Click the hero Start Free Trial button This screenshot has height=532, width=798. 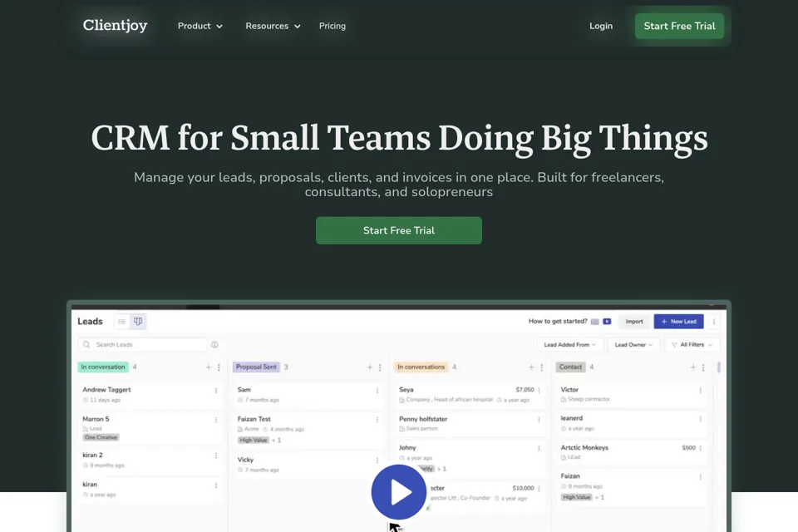[x=398, y=230]
